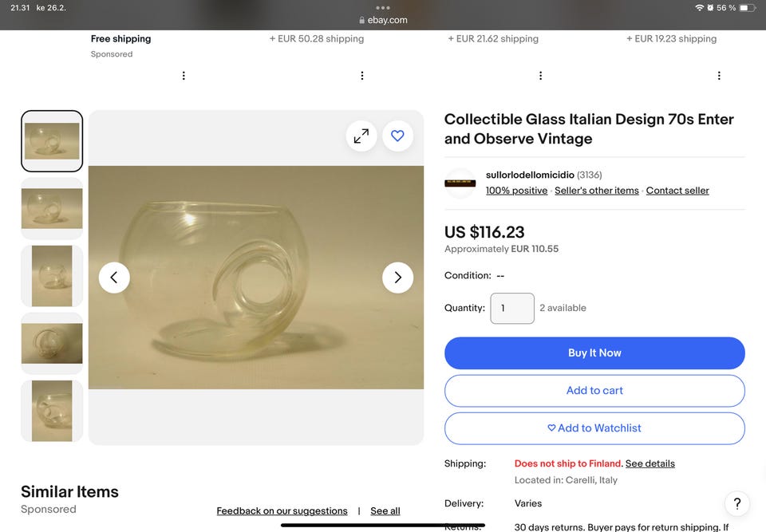This screenshot has height=532, width=766.
Task: Show the previous product photo
Action: (114, 278)
